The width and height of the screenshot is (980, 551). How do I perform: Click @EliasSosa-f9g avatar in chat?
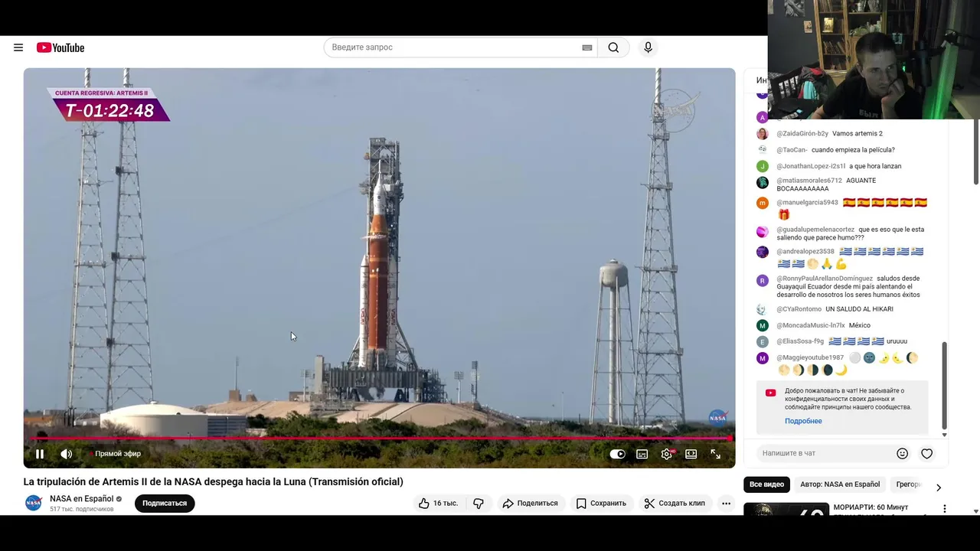(762, 341)
